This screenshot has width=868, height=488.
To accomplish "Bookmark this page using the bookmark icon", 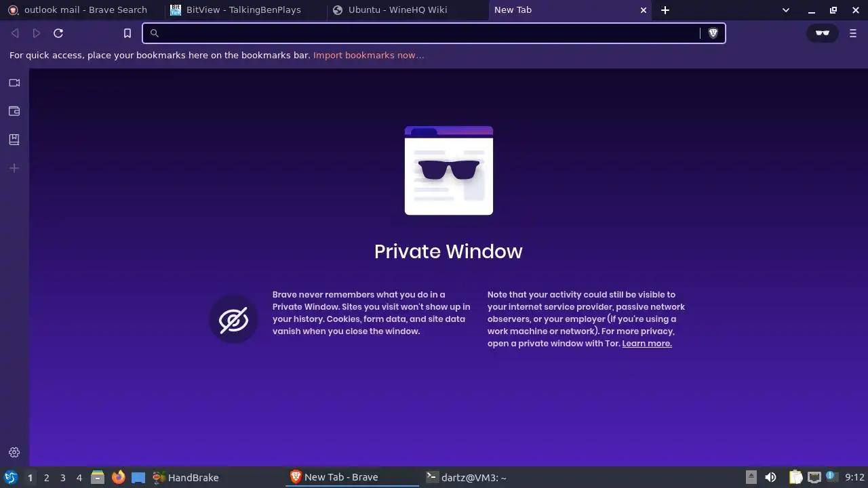I will 127,33.
